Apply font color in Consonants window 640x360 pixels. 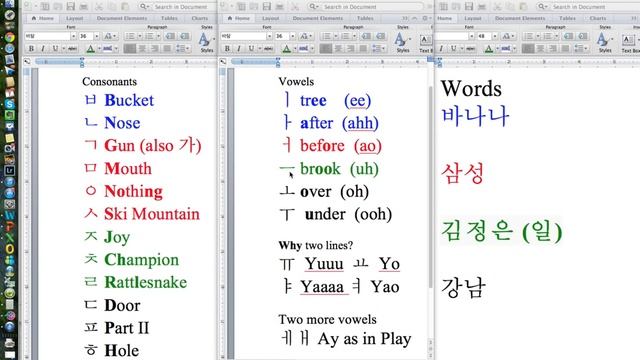91,49
